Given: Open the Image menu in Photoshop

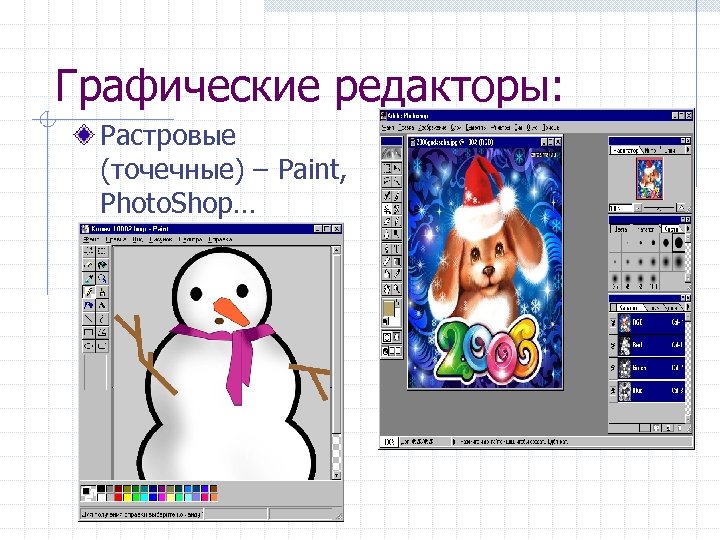Looking at the screenshot, I should click(x=432, y=127).
